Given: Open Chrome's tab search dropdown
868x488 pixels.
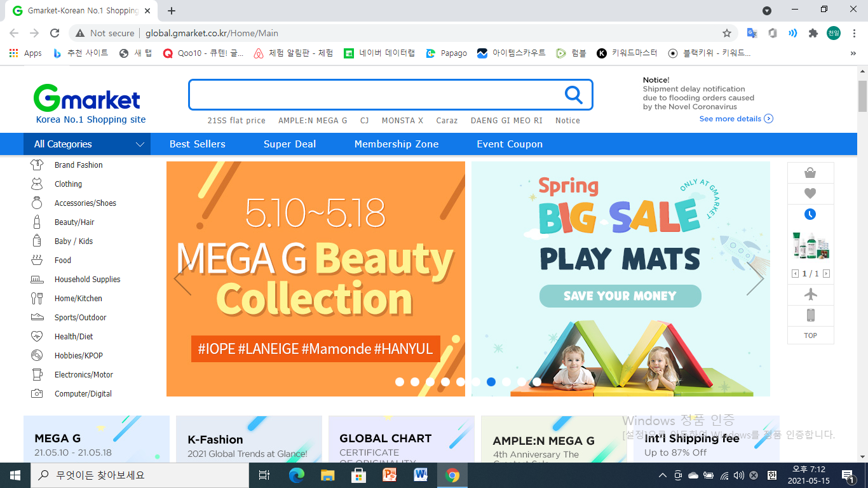Looking at the screenshot, I should 767,10.
